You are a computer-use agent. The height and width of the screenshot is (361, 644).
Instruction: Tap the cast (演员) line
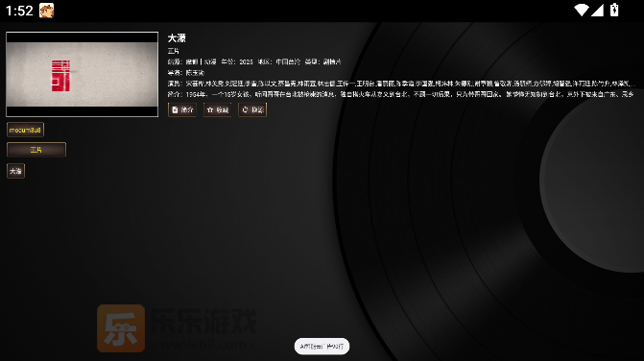coord(401,84)
